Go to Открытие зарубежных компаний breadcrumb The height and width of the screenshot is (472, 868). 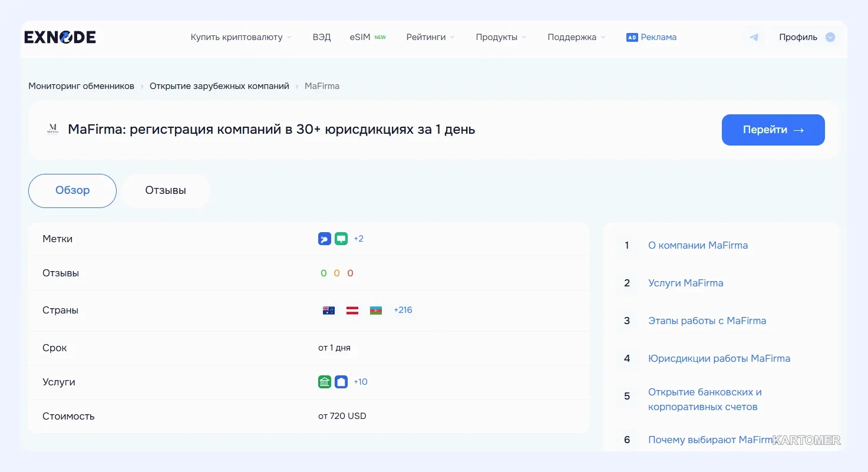[219, 86]
